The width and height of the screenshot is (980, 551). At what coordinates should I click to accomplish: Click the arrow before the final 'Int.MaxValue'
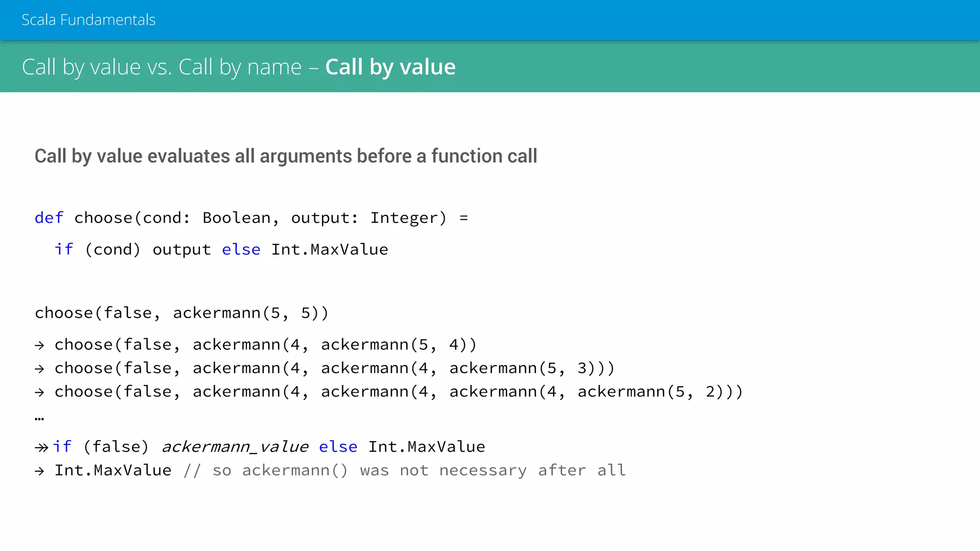(x=40, y=471)
